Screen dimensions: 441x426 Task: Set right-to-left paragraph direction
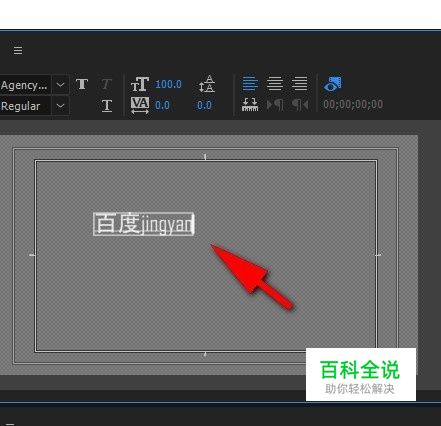tap(300, 105)
